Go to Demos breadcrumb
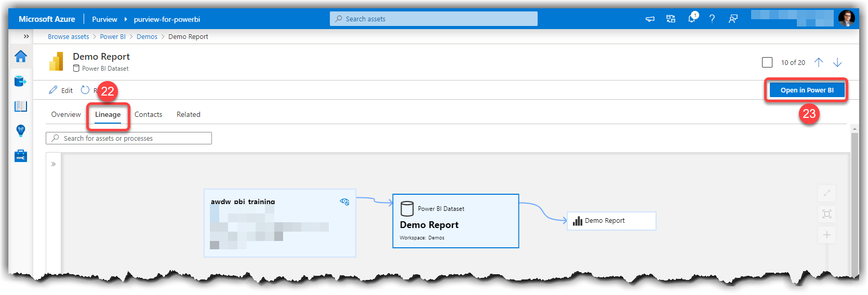 (147, 37)
